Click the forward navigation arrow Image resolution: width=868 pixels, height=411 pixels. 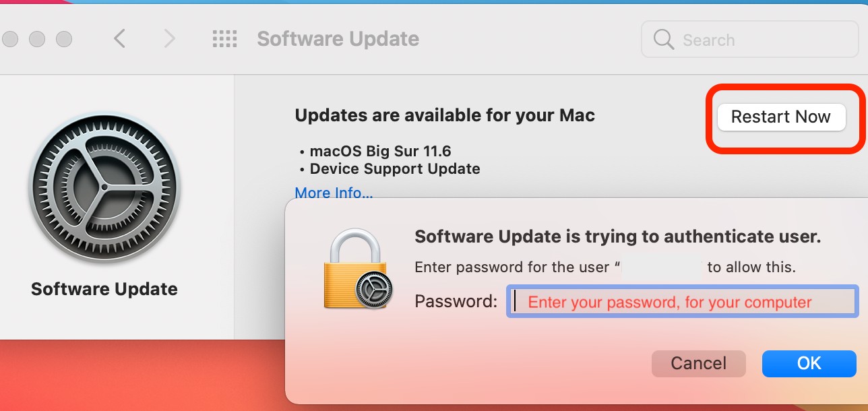168,39
